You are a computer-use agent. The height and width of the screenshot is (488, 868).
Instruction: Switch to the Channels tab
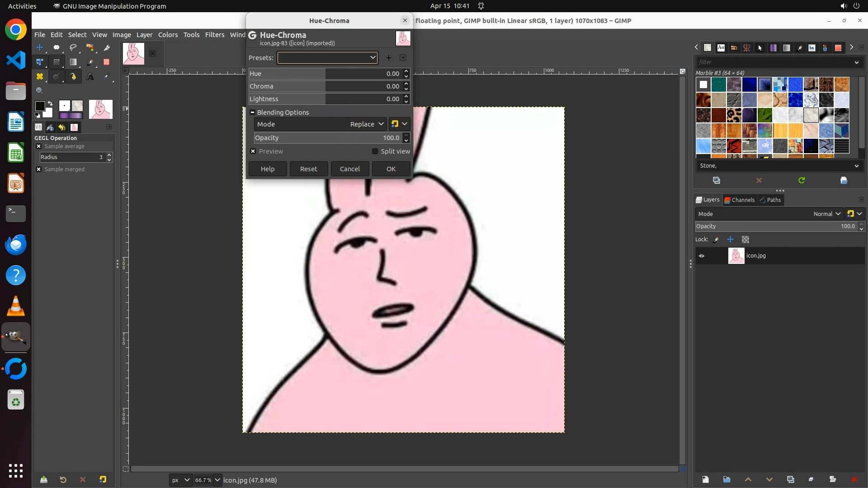[x=740, y=200]
